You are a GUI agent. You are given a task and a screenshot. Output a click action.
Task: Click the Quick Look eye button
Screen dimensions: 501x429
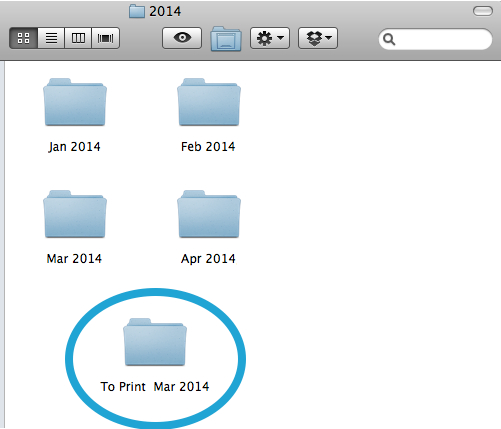(x=182, y=38)
